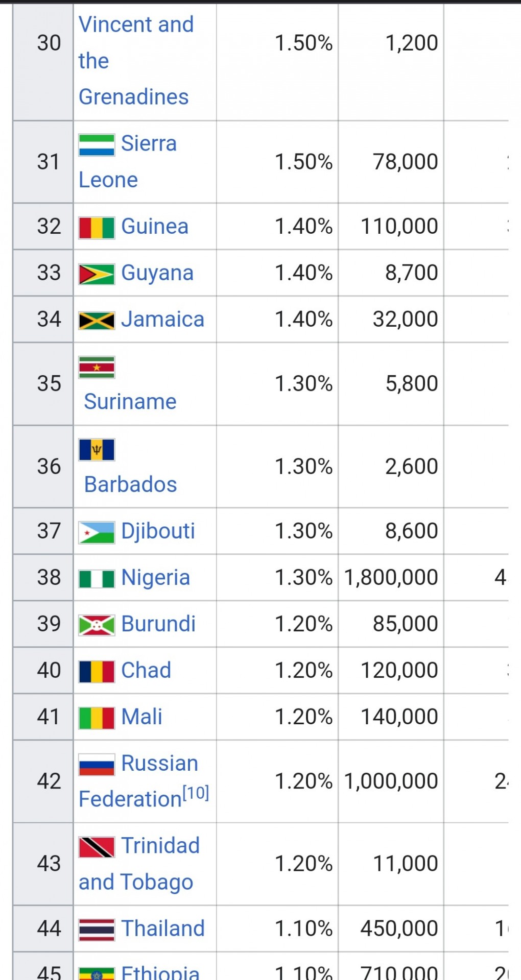521x980 pixels.
Task: Click the Burundi flag icon
Action: 97,625
